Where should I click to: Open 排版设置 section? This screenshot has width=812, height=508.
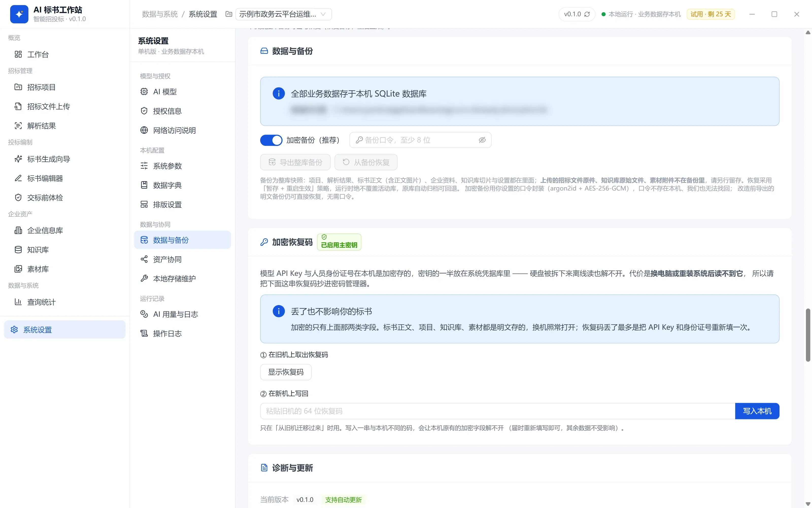coord(182,204)
